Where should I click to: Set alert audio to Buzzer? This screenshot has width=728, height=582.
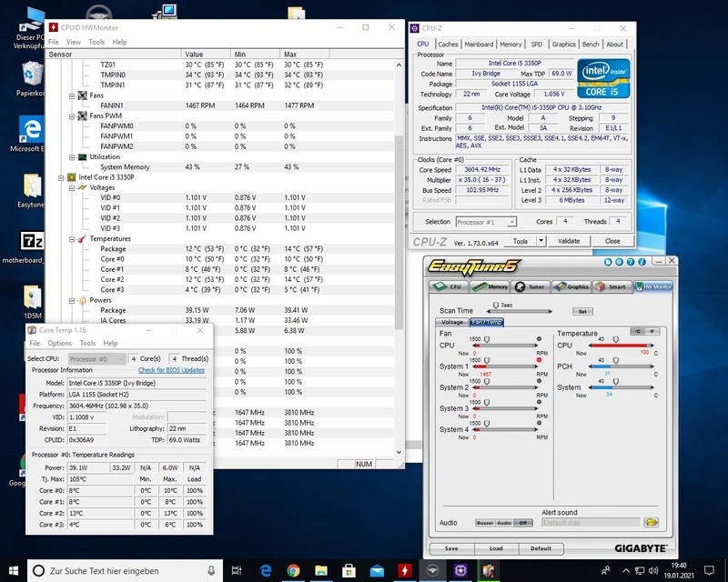point(484,523)
